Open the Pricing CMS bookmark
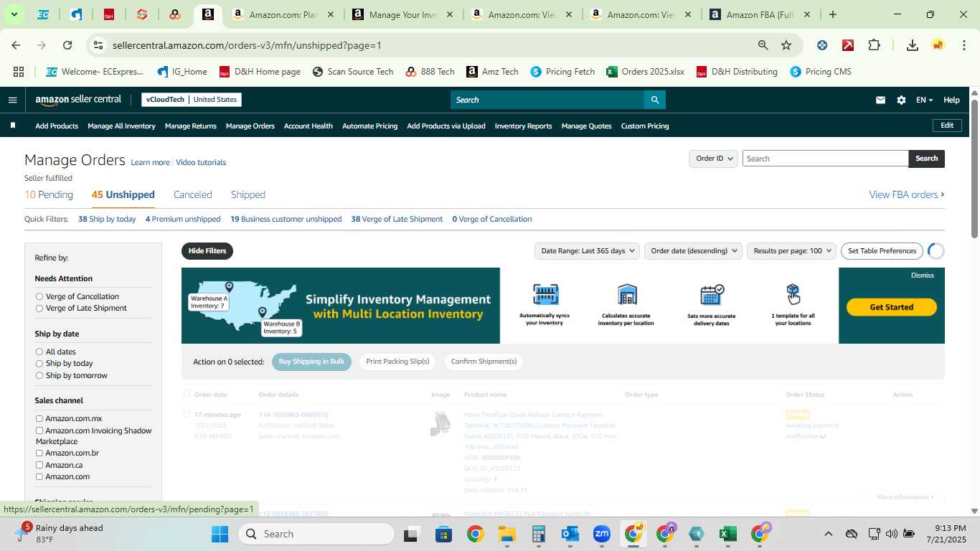Screen dimensions: 980x551 click(x=821, y=72)
